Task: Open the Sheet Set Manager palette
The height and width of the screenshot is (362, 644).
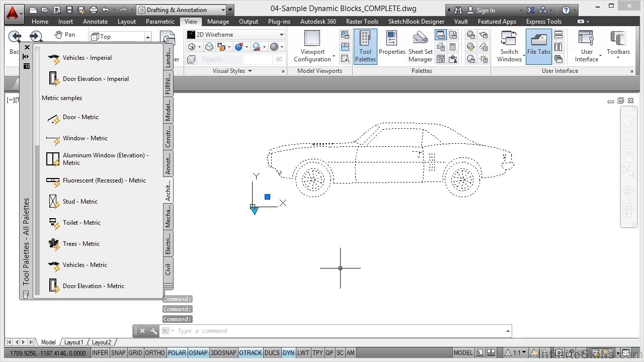Action: (x=420, y=47)
